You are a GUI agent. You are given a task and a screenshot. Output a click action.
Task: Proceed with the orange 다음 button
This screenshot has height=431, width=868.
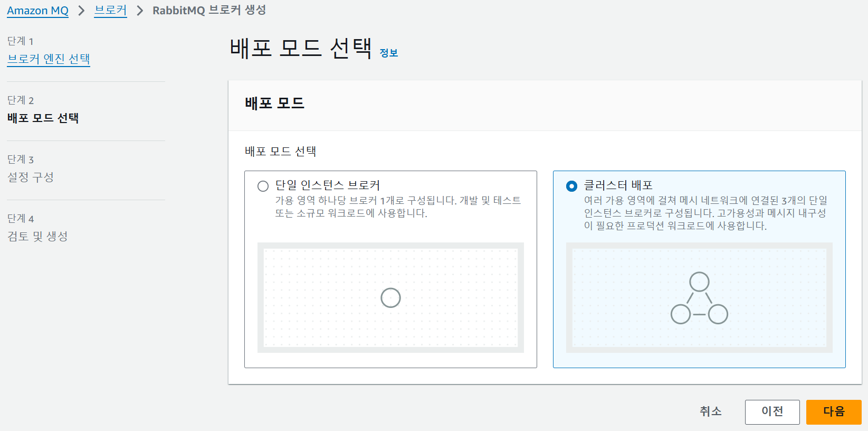pos(833,411)
